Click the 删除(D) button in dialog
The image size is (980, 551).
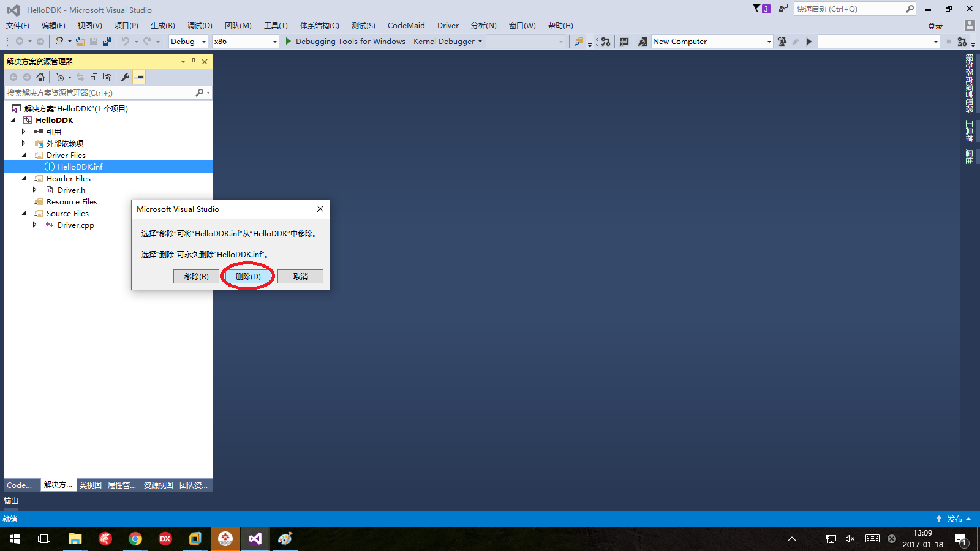coord(248,277)
